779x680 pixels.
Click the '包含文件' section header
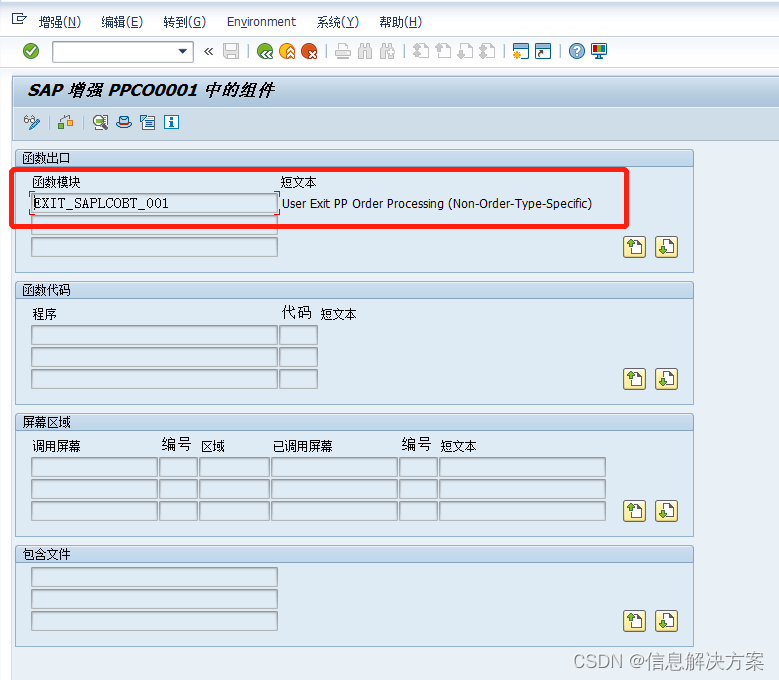click(46, 554)
